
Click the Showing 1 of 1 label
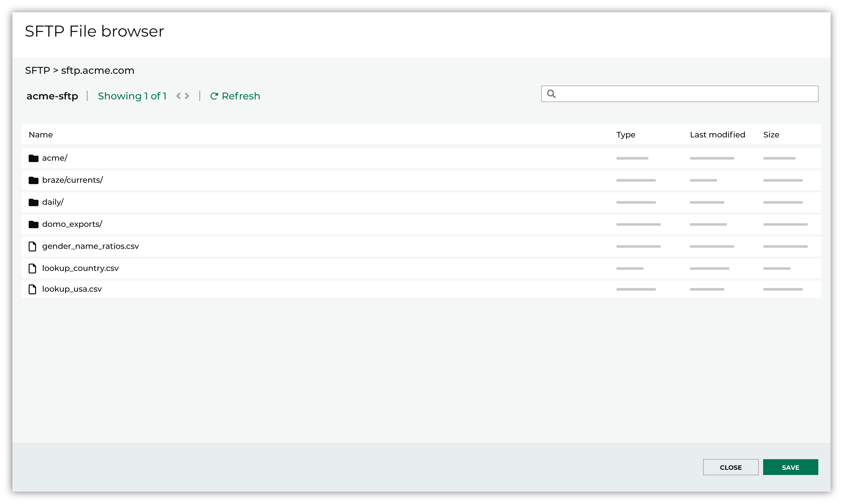point(132,96)
